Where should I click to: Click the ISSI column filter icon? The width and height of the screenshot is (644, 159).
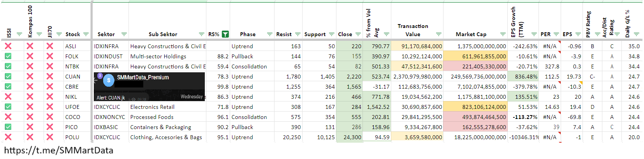point(19,34)
